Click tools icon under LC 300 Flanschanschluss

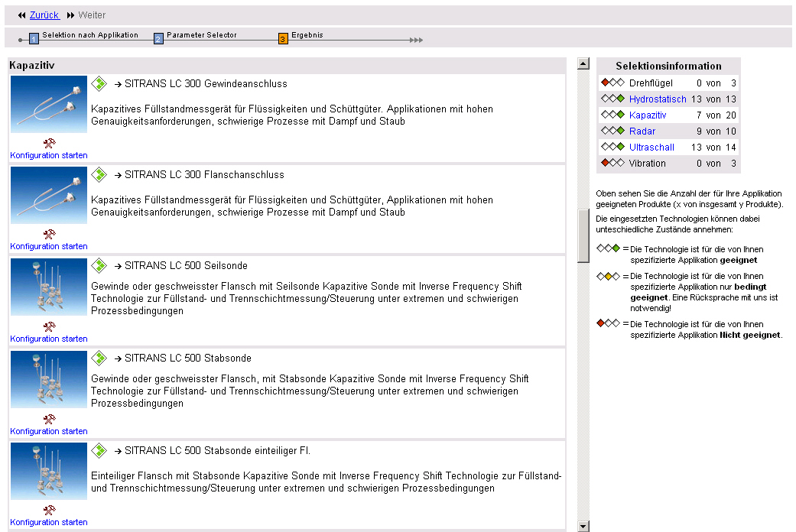[49, 234]
